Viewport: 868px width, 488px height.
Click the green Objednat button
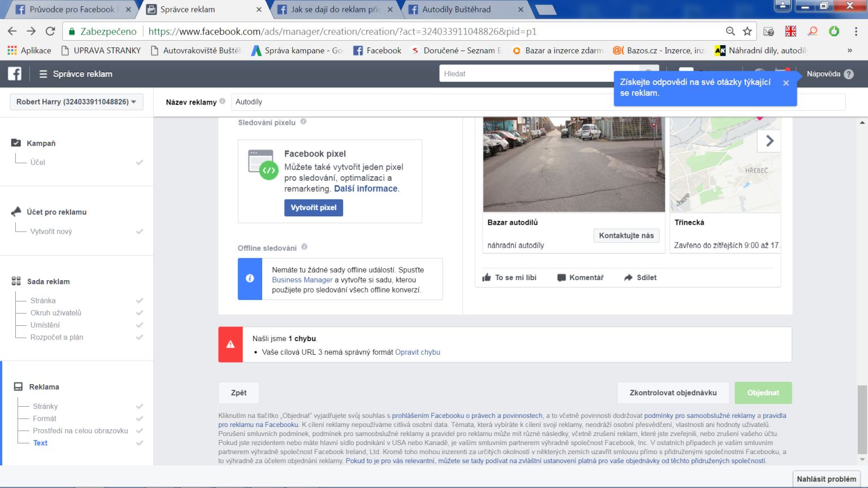pyautogui.click(x=763, y=393)
